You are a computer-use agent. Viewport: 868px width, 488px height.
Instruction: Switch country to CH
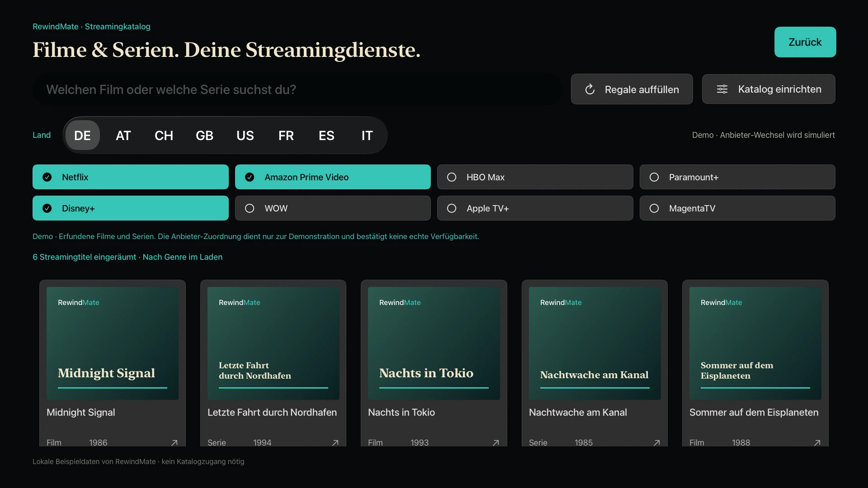[164, 135]
